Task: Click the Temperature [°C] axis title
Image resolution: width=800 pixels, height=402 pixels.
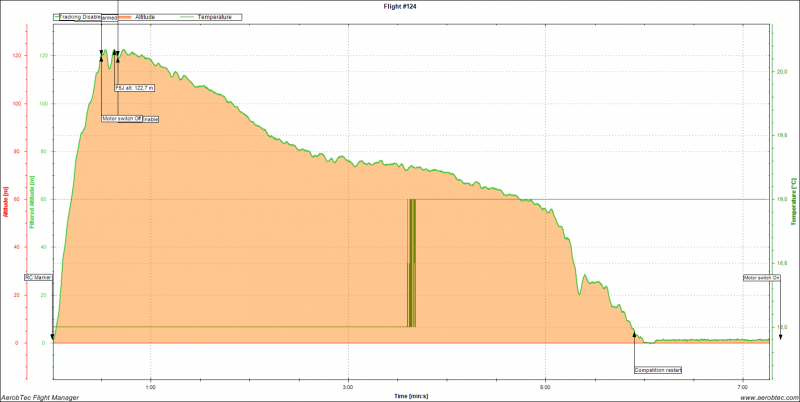Action: click(795, 198)
